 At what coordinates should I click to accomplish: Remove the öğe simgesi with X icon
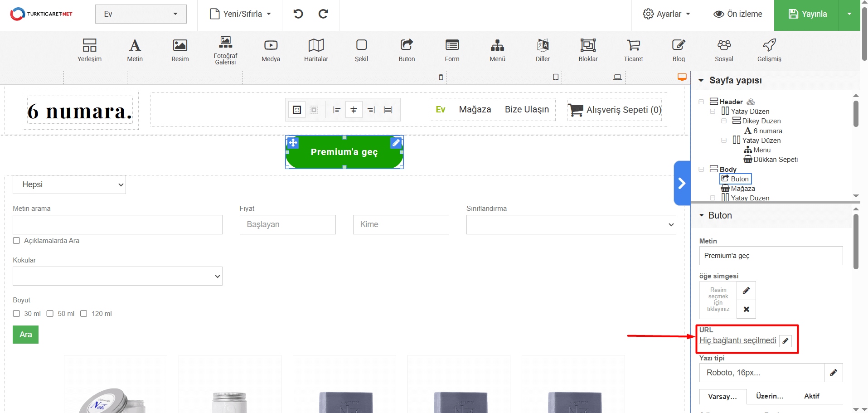(746, 309)
